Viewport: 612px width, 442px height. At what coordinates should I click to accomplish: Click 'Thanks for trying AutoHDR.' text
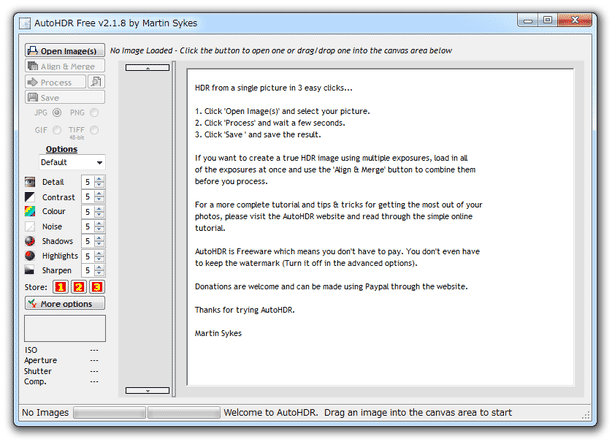coord(245,310)
